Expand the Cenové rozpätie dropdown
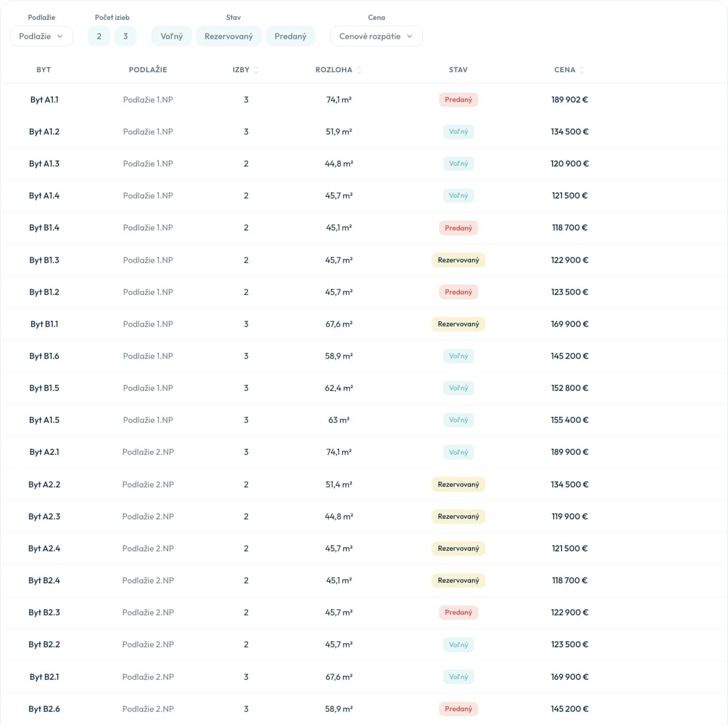This screenshot has height=725, width=728. click(376, 36)
